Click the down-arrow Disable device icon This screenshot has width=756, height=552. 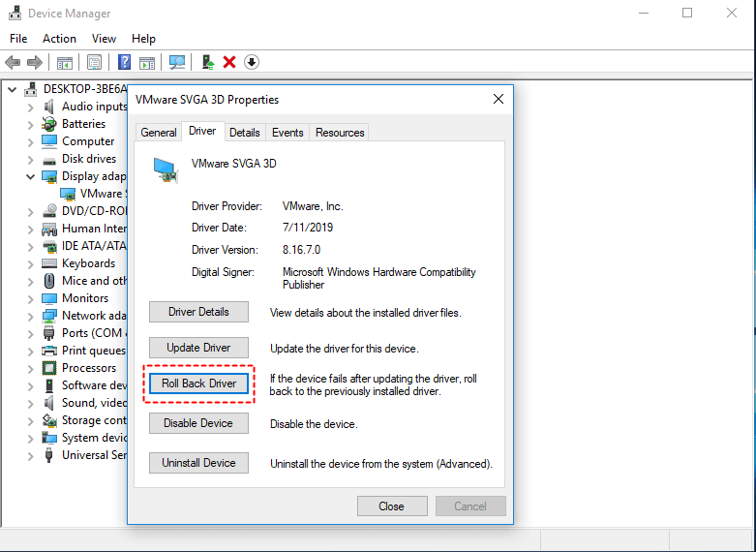pyautogui.click(x=252, y=62)
